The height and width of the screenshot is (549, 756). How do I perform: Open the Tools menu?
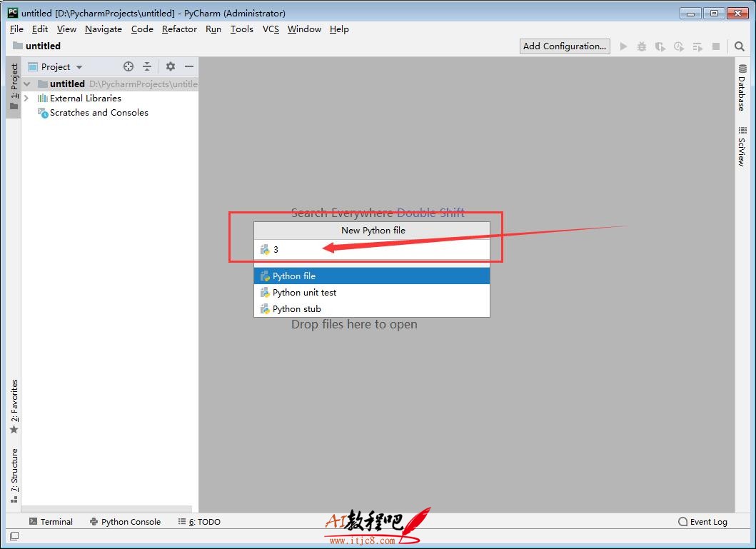click(241, 29)
